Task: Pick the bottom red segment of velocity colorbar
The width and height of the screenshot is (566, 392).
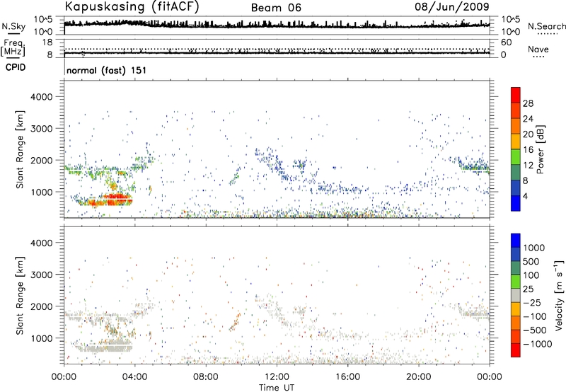Action: click(x=516, y=350)
